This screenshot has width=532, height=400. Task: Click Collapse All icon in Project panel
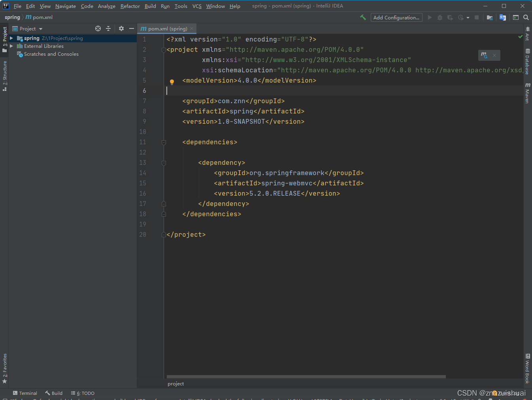click(x=108, y=28)
